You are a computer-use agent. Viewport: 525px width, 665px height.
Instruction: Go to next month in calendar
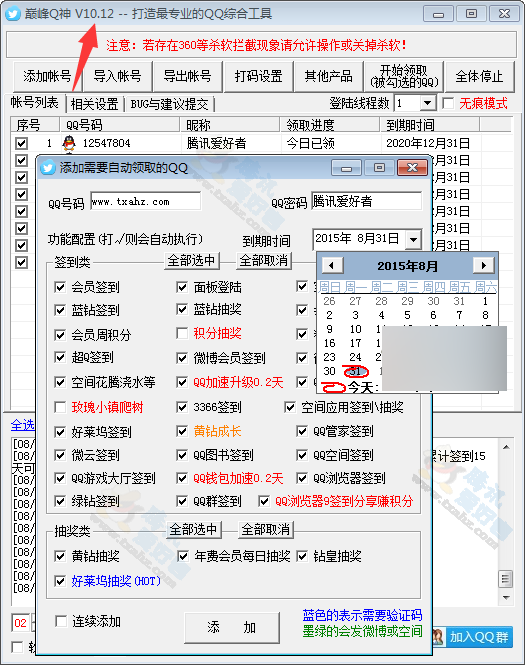[x=483, y=265]
